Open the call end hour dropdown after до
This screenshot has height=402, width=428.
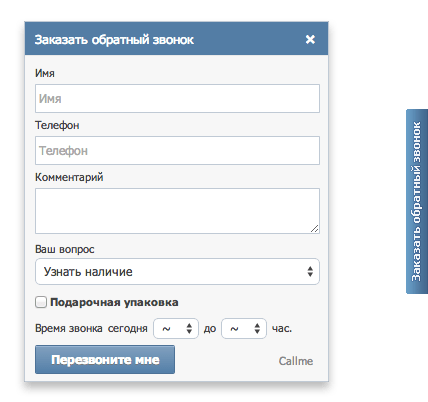pos(244,329)
